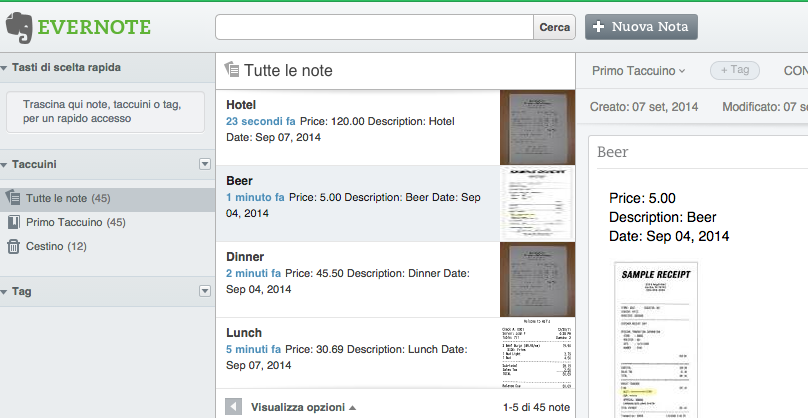Screen dimensions: 808x418
Task: Collapse the Tasti di scelta rapida section
Action: point(4,68)
